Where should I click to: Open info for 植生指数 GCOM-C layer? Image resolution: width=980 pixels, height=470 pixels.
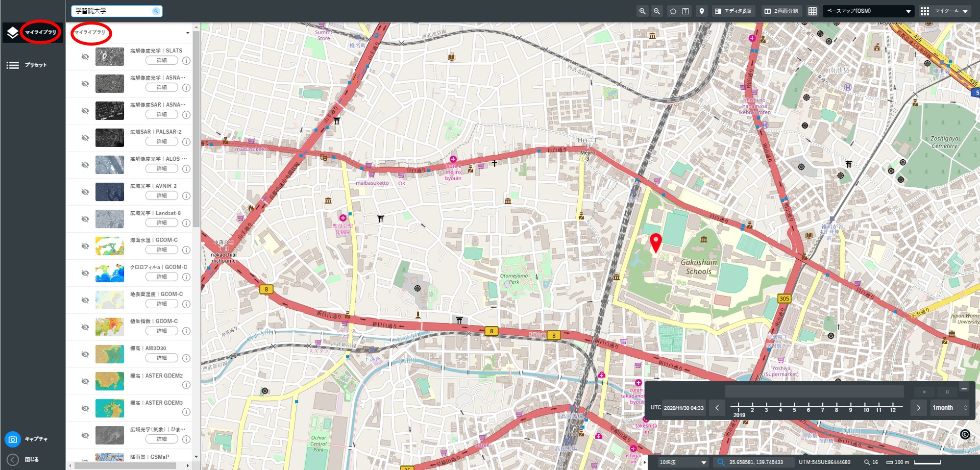186,331
